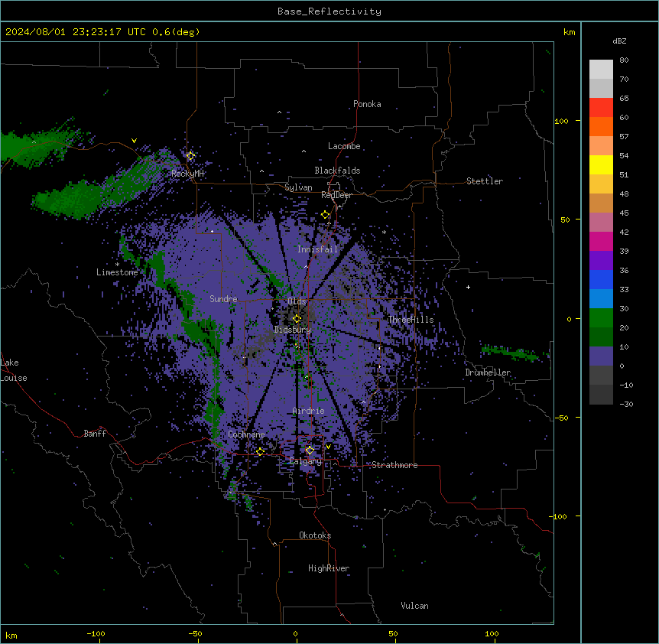Image resolution: width=659 pixels, height=644 pixels.
Task: Click the white caret marker below Innisfail
Action: 306,266
